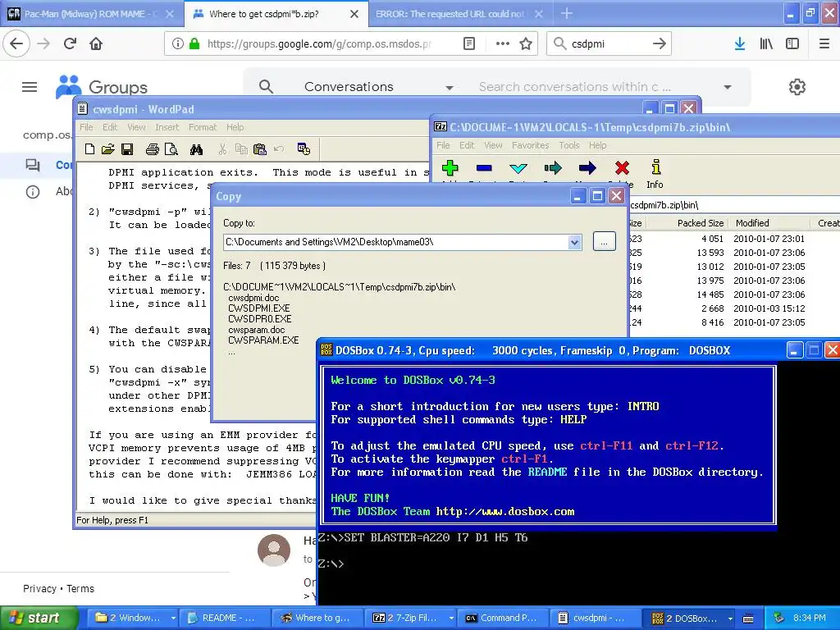
Task: Click New document icon in WordPad toolbar
Action: (x=90, y=149)
